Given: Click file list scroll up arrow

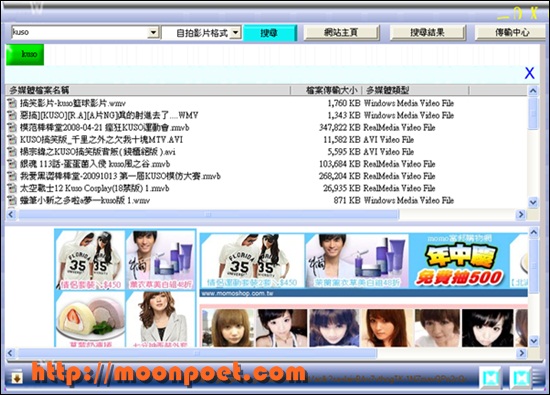Looking at the screenshot, I should (533, 91).
